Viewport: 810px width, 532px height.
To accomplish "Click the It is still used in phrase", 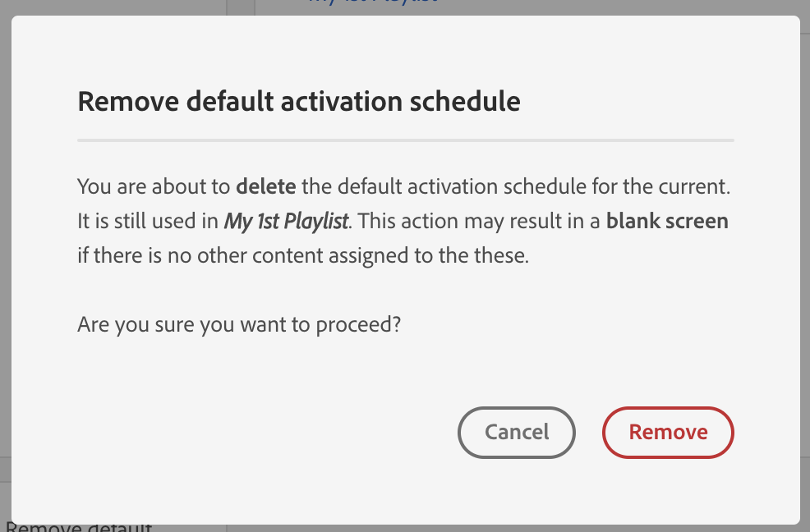I will point(148,221).
